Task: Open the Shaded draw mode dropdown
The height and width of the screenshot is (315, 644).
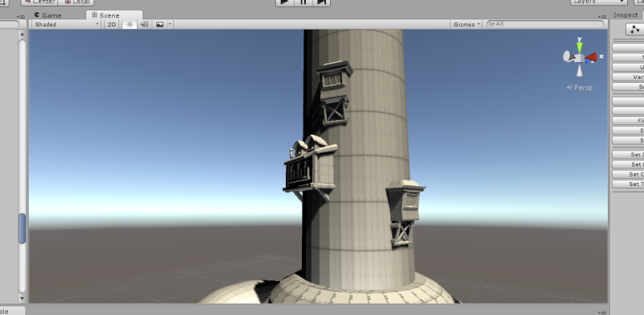Action: [x=67, y=24]
